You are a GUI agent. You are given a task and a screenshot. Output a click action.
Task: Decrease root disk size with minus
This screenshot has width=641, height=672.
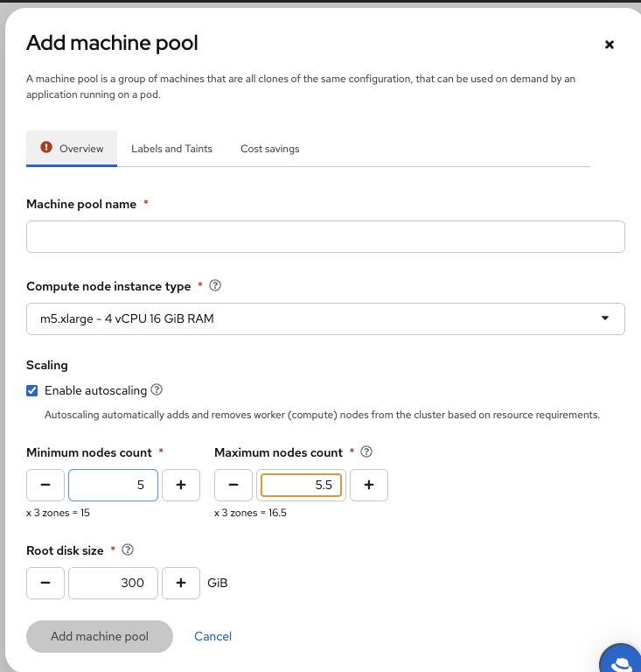tap(45, 583)
